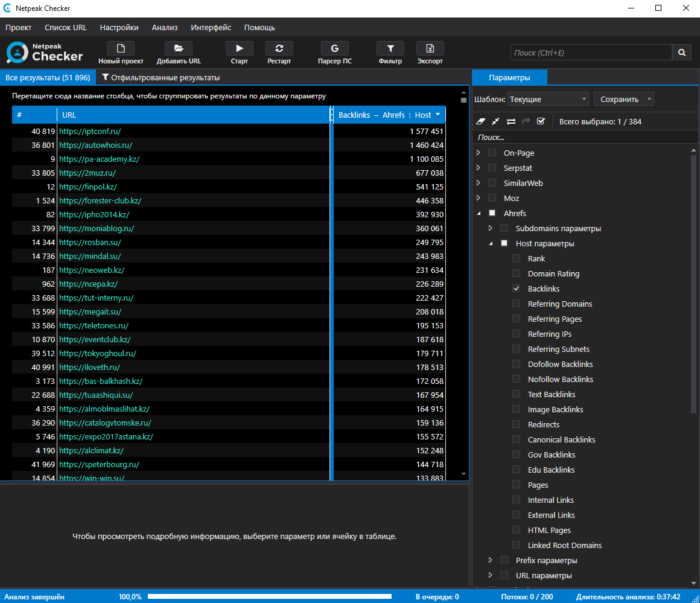Enable the Dofollow Backlinks checkbox
700x603 pixels.
[x=516, y=364]
